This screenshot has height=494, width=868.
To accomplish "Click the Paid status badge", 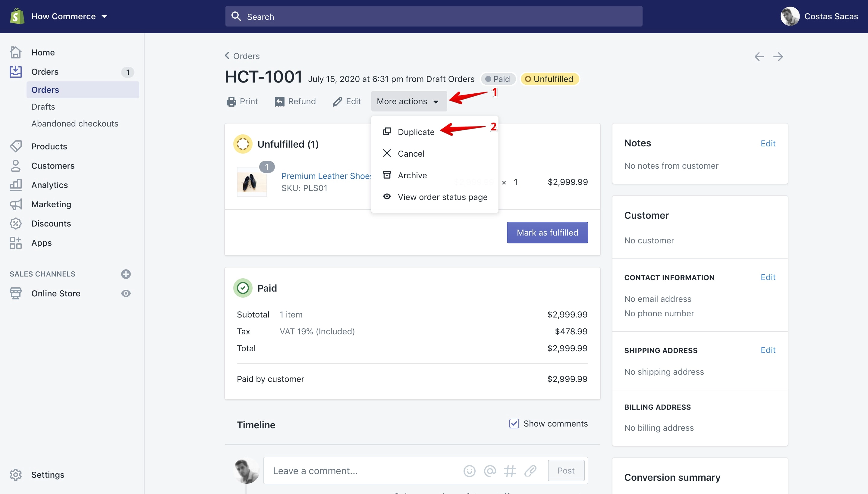I will 498,79.
